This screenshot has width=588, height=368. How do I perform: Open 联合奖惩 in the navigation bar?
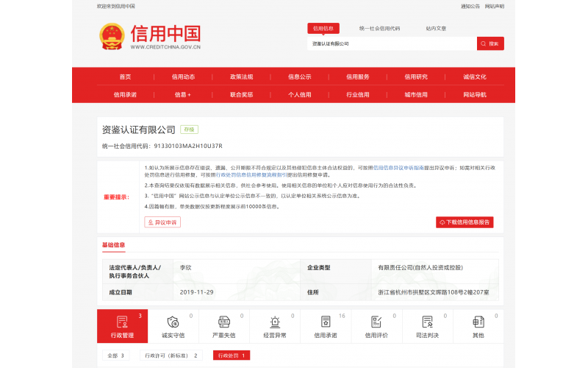pos(242,95)
